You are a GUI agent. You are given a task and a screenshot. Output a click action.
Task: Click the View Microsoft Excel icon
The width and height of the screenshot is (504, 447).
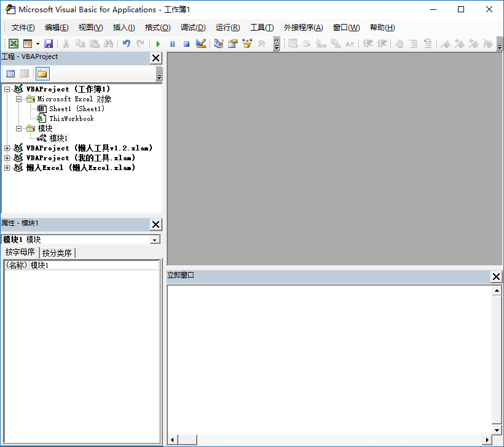click(13, 43)
